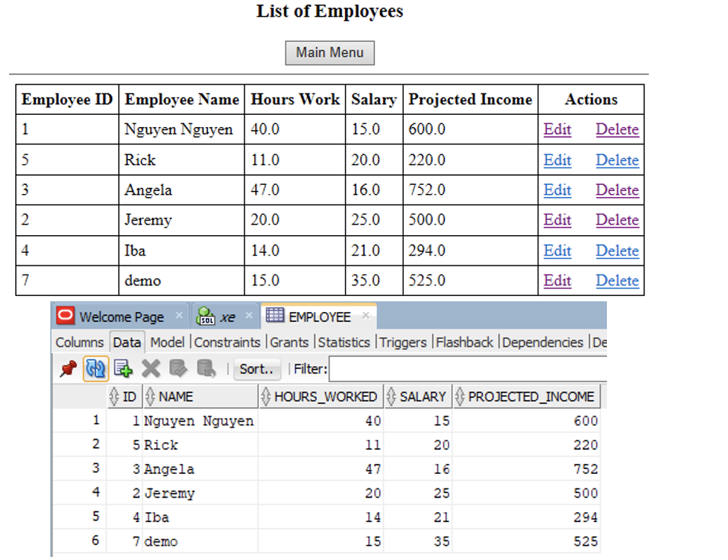Click Edit link for demo
Screen dimensions: 728x560
557,280
